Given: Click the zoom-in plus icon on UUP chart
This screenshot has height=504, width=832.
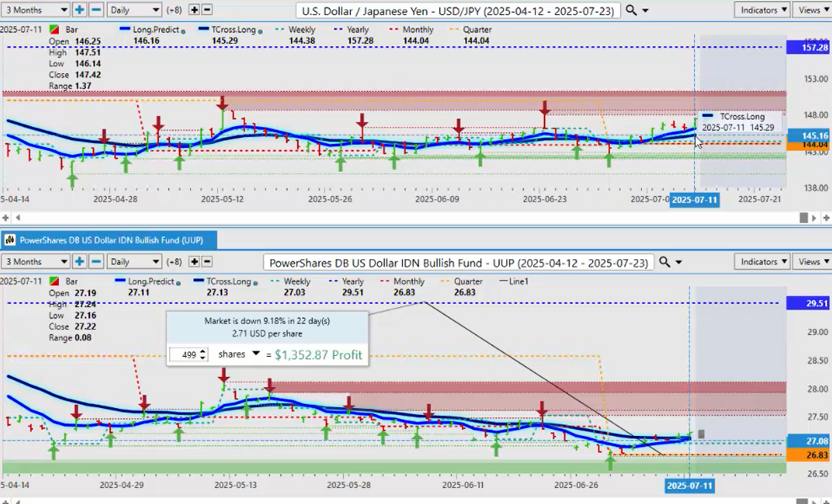Looking at the screenshot, I should [x=80, y=262].
